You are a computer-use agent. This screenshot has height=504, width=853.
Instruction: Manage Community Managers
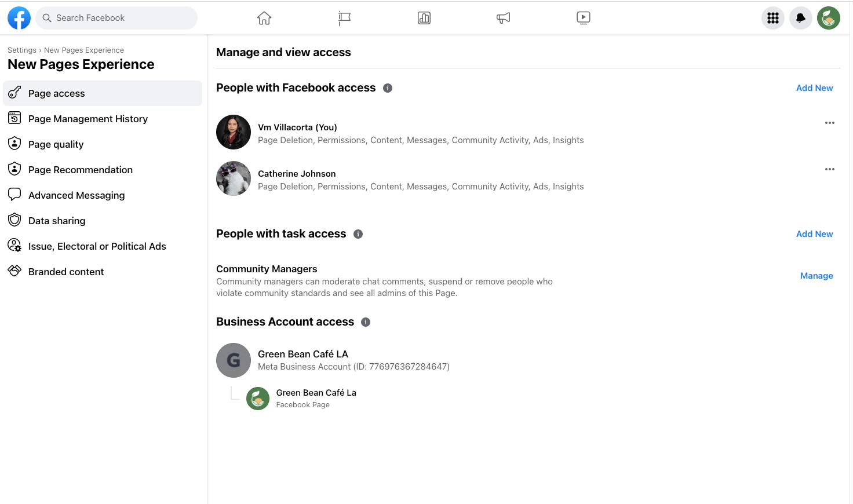pos(816,276)
